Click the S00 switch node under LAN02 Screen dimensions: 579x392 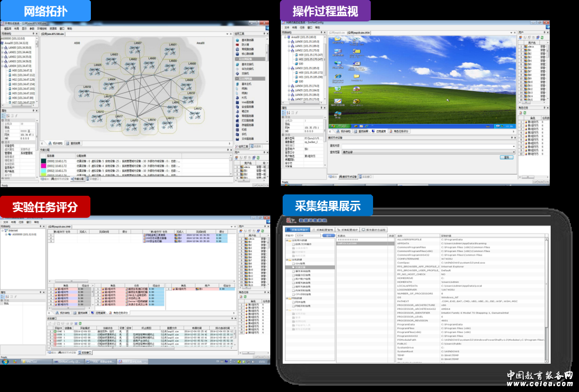point(300,63)
